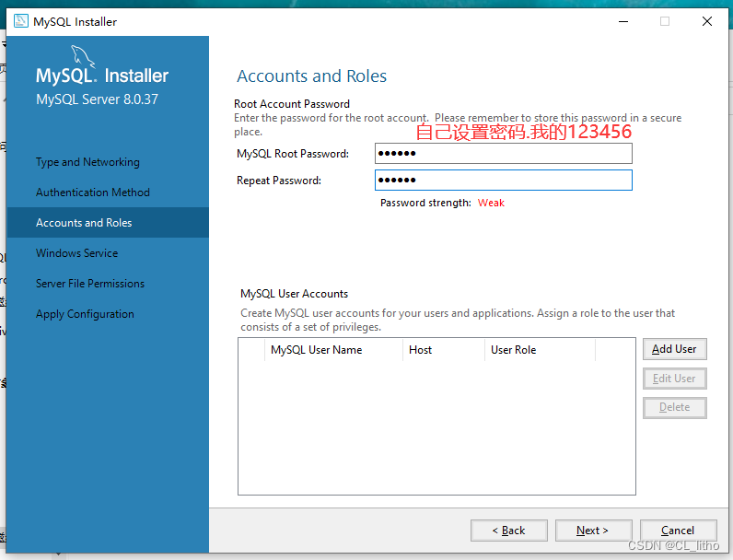
Task: Click the Root Account Password heading
Action: [x=292, y=104]
